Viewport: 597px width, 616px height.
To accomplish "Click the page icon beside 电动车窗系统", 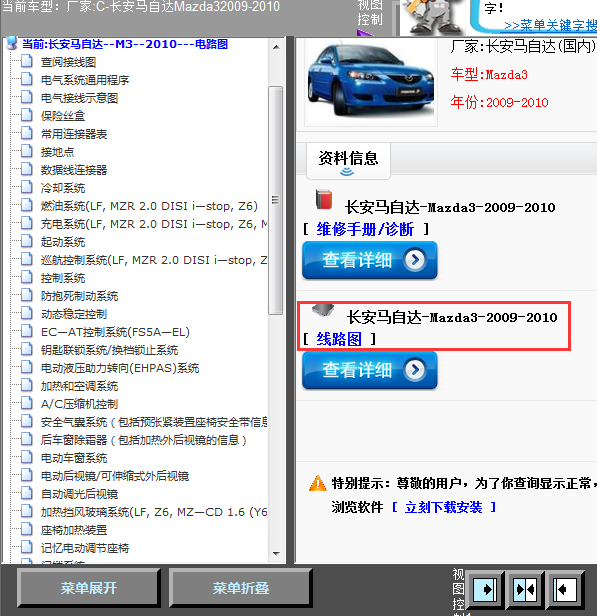I will click(27, 457).
